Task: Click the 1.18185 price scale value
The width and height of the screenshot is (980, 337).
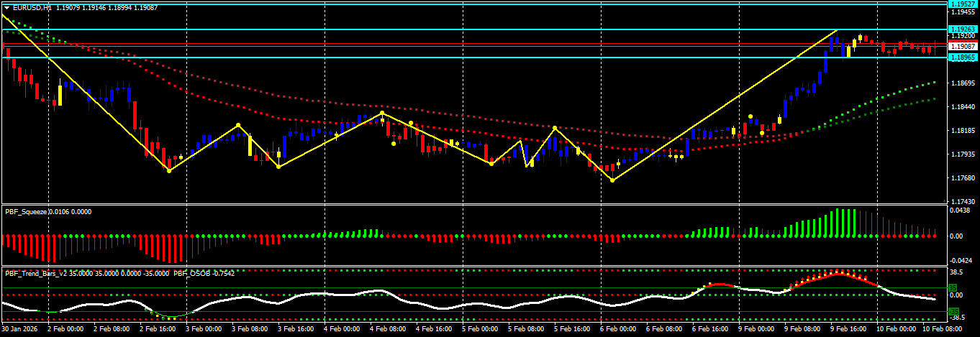Action: coord(963,131)
